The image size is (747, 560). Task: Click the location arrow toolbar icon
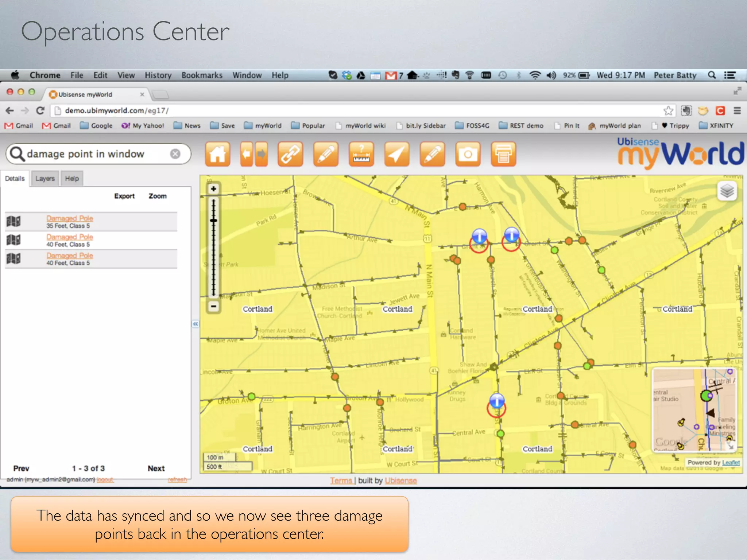[396, 155]
